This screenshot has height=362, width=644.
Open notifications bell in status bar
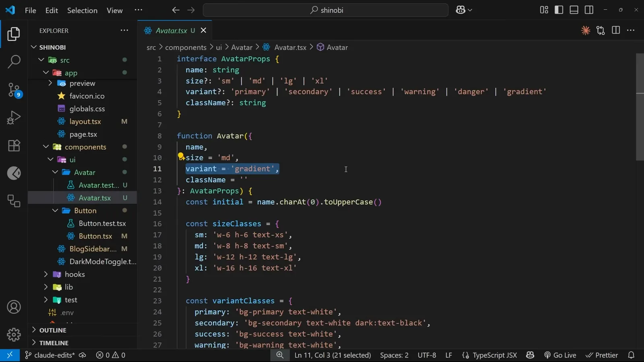click(631, 355)
